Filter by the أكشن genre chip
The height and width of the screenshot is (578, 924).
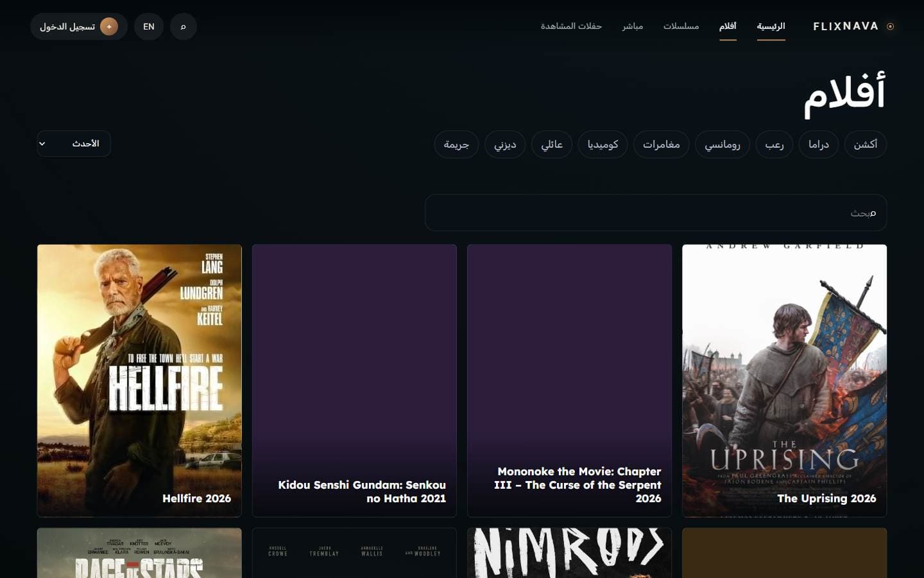865,144
